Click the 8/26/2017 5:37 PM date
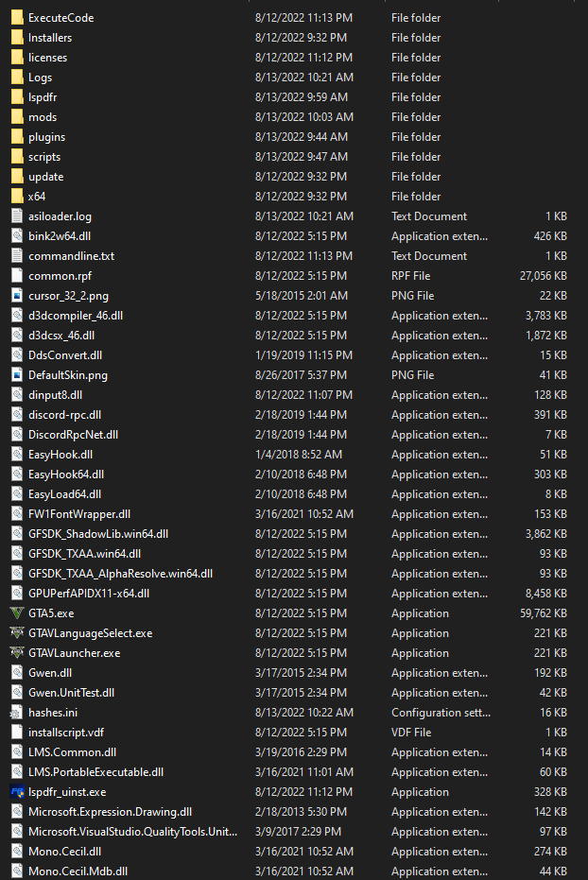This screenshot has width=588, height=880. coord(302,375)
